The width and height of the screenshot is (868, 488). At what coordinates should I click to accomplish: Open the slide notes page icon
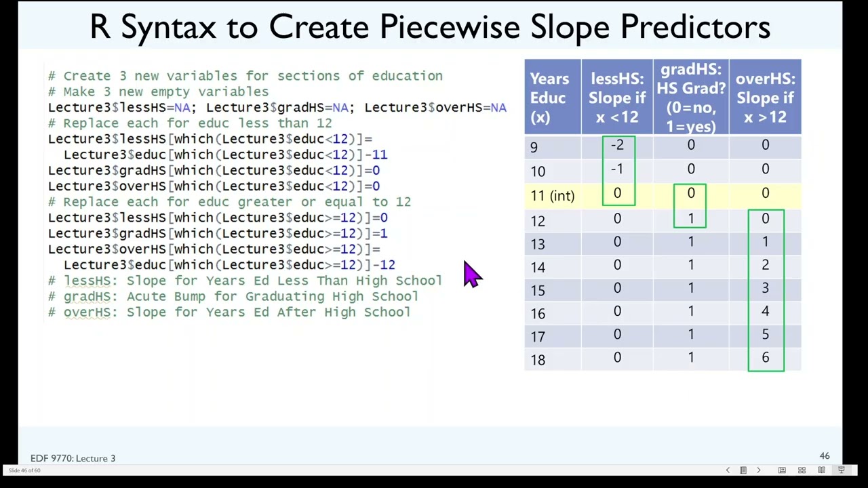743,470
